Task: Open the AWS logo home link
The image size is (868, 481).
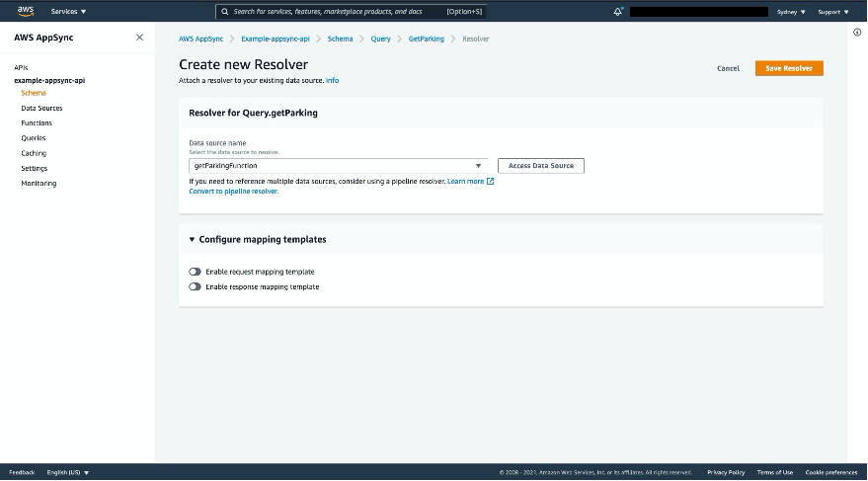Action: click(x=26, y=11)
